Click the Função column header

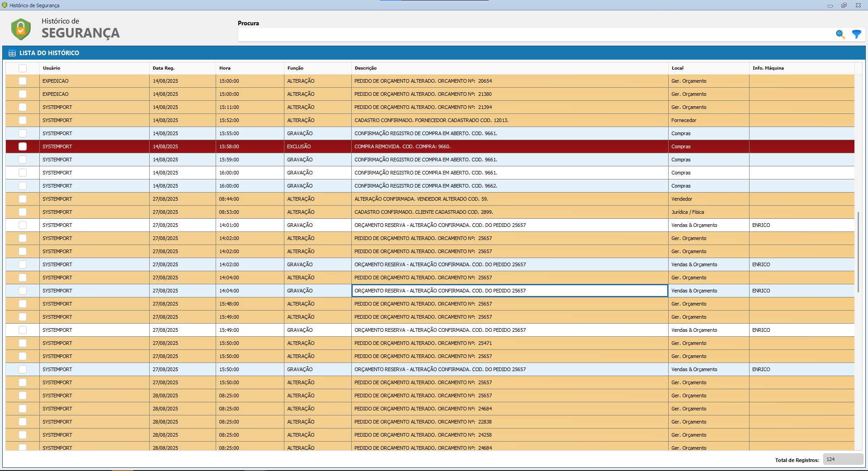tap(295, 68)
